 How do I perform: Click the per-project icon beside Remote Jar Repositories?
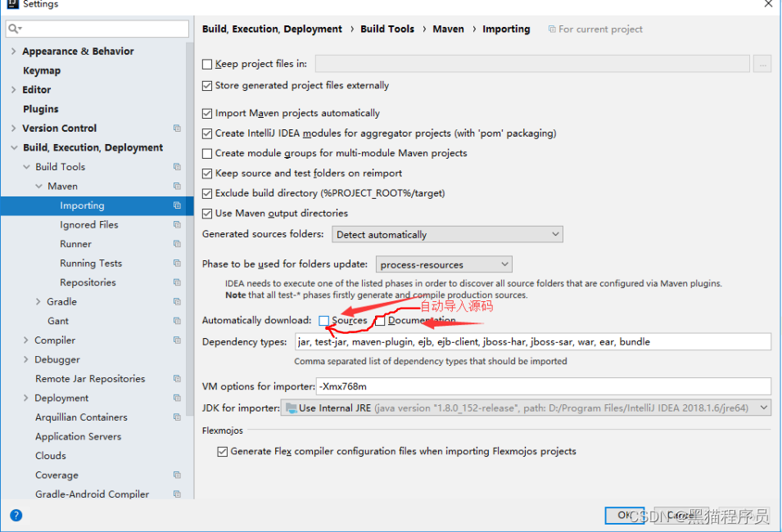click(177, 378)
